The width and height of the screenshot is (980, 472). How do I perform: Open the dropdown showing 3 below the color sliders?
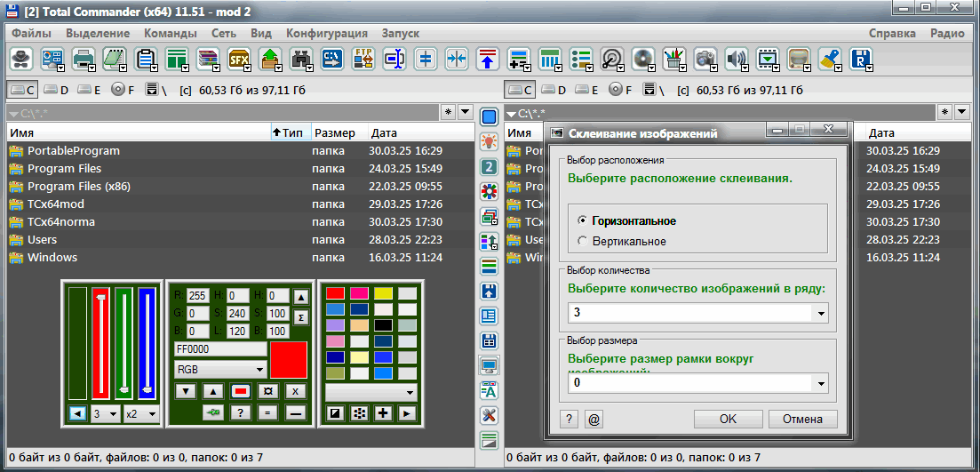[x=104, y=414]
